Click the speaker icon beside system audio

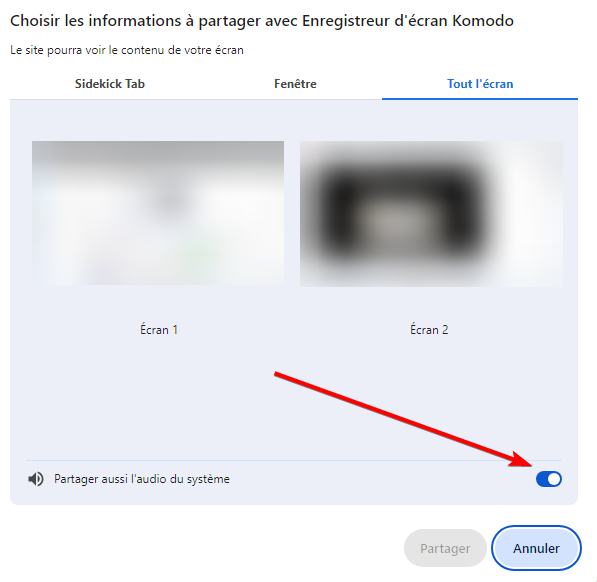click(x=36, y=479)
